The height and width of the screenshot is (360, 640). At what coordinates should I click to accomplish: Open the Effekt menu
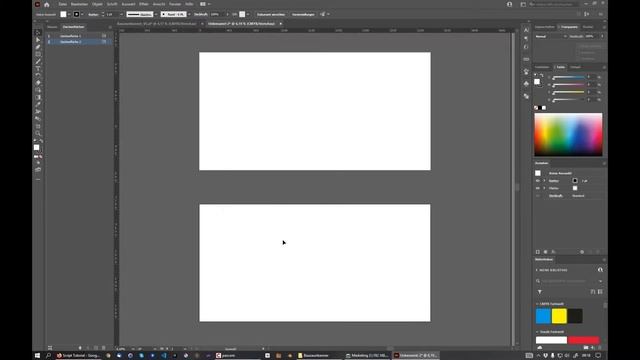(x=144, y=4)
